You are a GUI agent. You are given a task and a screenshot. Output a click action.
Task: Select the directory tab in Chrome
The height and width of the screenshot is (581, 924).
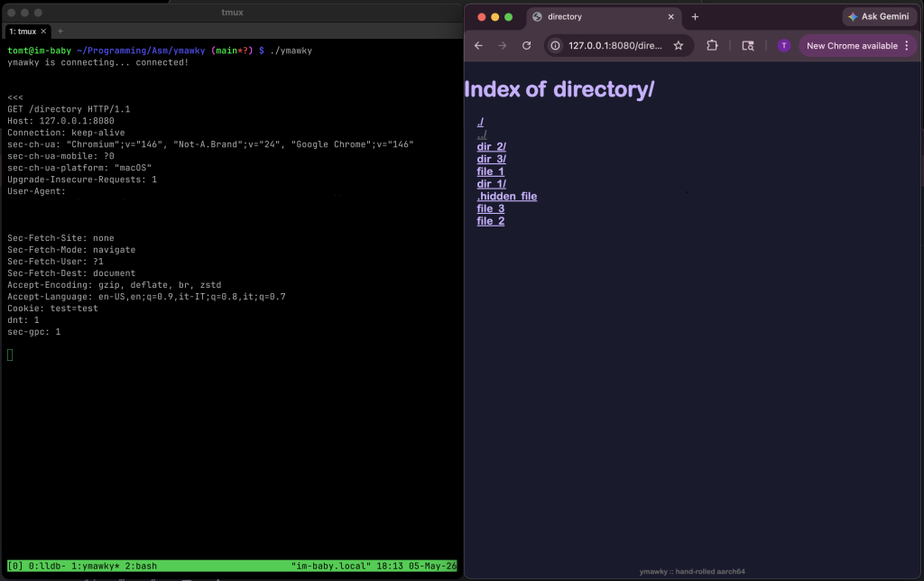pyautogui.click(x=603, y=17)
